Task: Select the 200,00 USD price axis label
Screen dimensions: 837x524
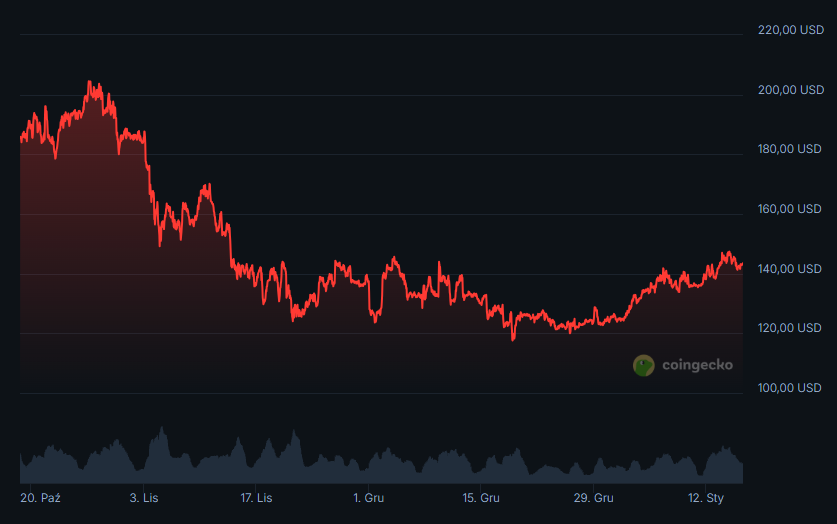Action: click(x=790, y=90)
